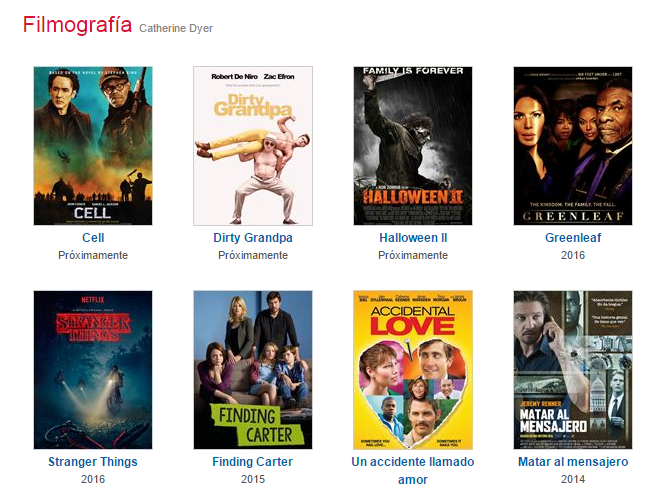
Task: Open the Dirty Grandpa title link
Action: (x=253, y=238)
